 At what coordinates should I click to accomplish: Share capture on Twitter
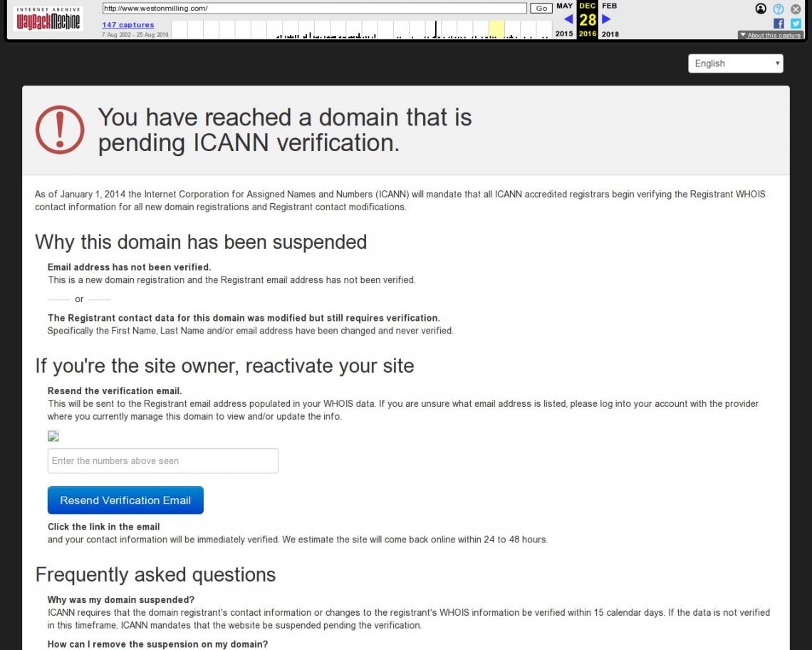[x=796, y=24]
